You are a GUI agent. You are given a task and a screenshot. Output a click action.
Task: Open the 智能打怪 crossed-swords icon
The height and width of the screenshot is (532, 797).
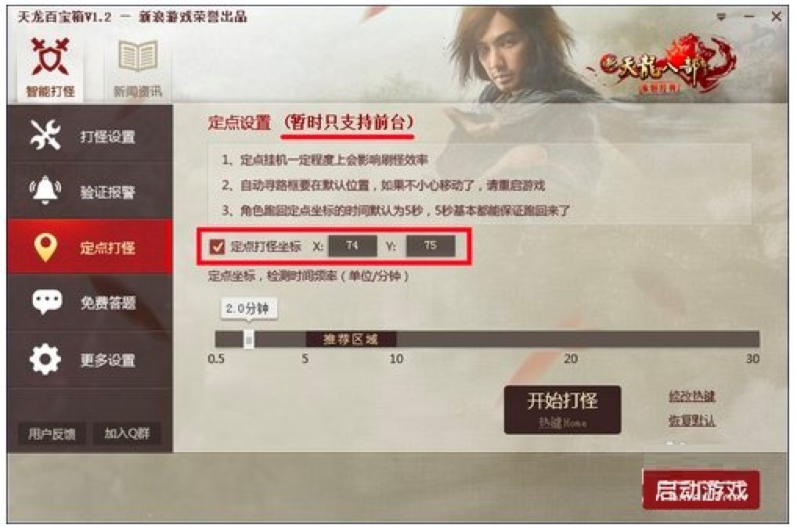coord(50,56)
